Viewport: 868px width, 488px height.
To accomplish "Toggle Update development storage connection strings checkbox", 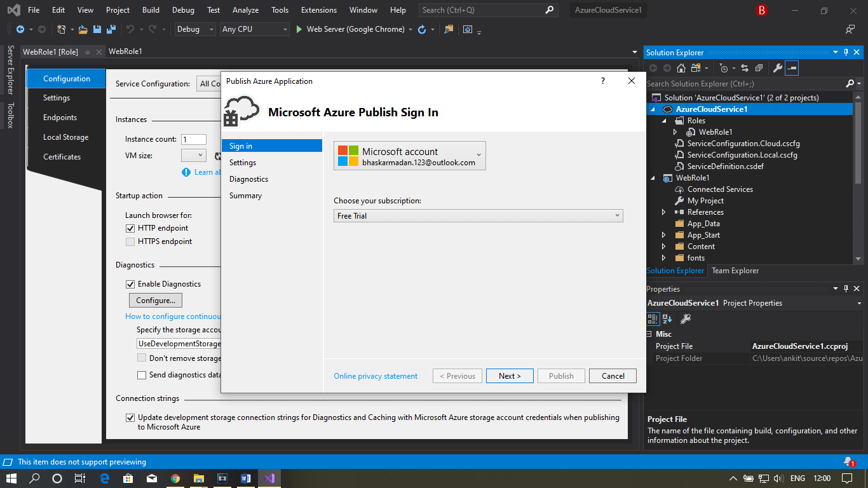I will (130, 417).
